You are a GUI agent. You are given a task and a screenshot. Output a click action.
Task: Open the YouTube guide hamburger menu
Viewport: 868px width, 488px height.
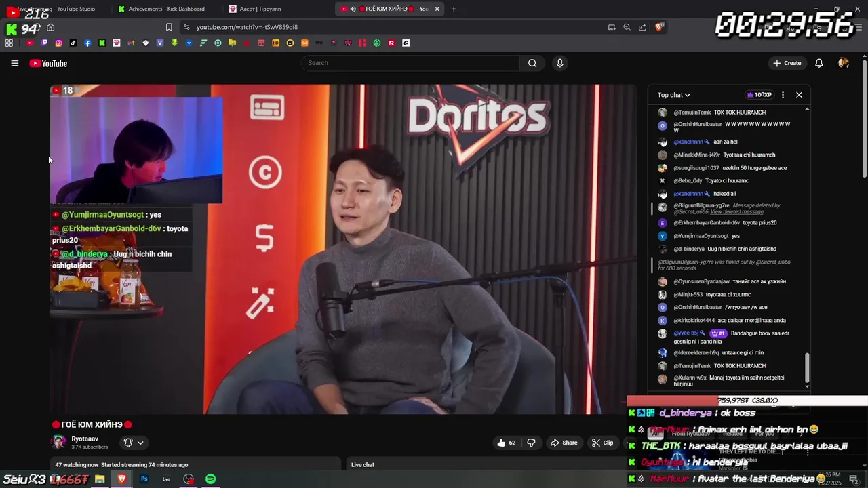(x=14, y=63)
